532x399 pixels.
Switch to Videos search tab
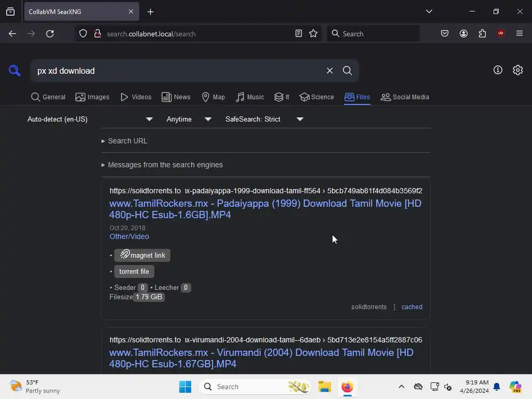point(136,97)
